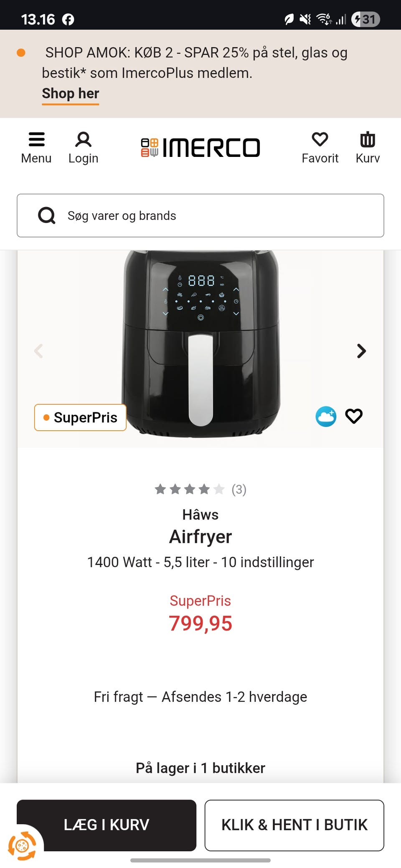Image resolution: width=401 pixels, height=868 pixels.
Task: Show previous product image arrow
Action: [38, 351]
